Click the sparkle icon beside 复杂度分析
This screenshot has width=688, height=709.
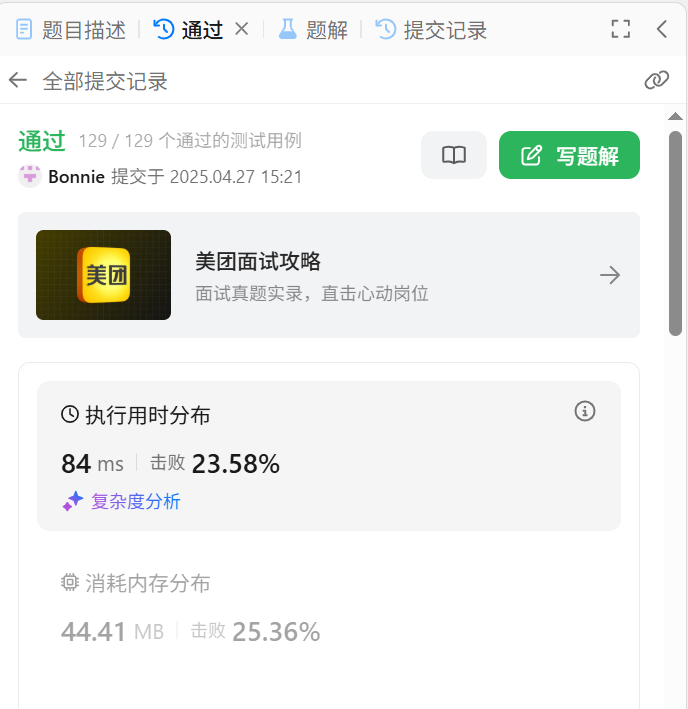(x=73, y=501)
